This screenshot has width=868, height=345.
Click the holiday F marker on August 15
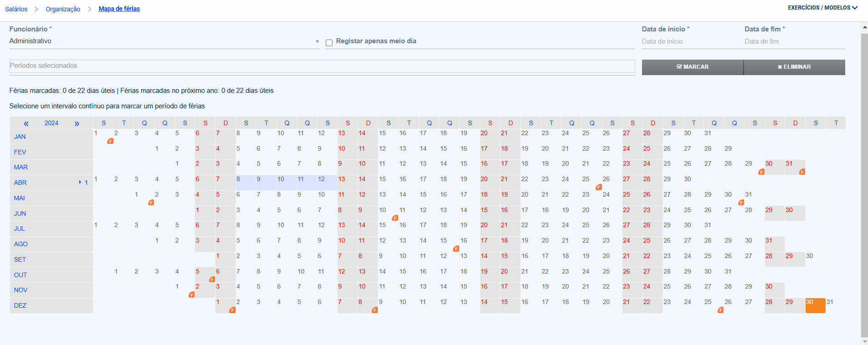tap(456, 249)
